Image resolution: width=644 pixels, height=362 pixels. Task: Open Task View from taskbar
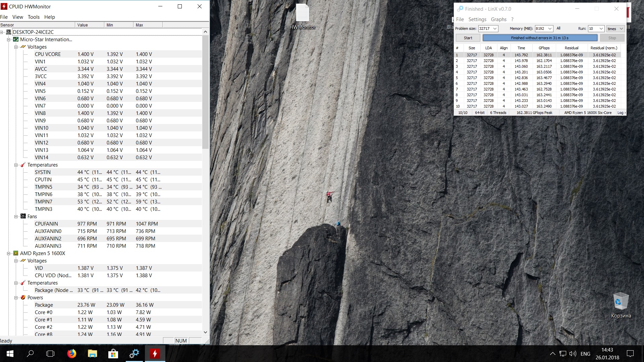tap(50, 354)
